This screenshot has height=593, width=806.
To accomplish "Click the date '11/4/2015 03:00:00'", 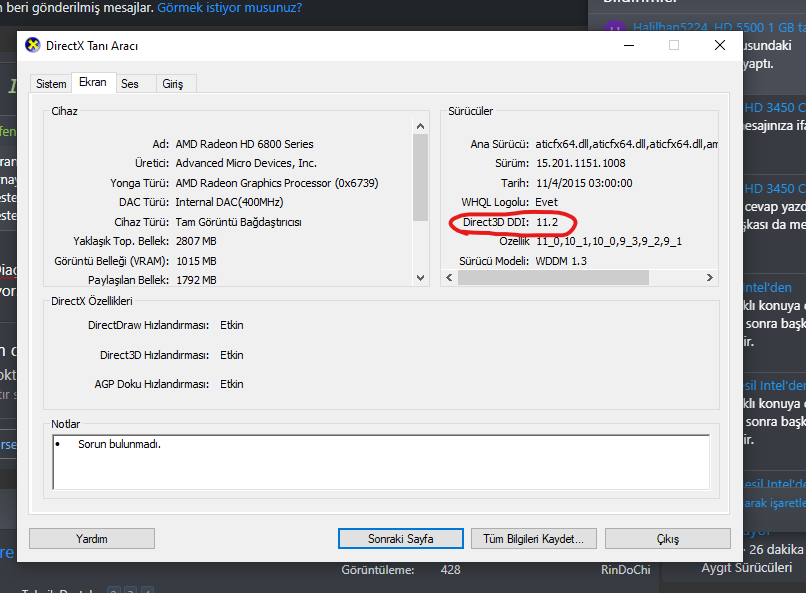I will click(x=584, y=183).
